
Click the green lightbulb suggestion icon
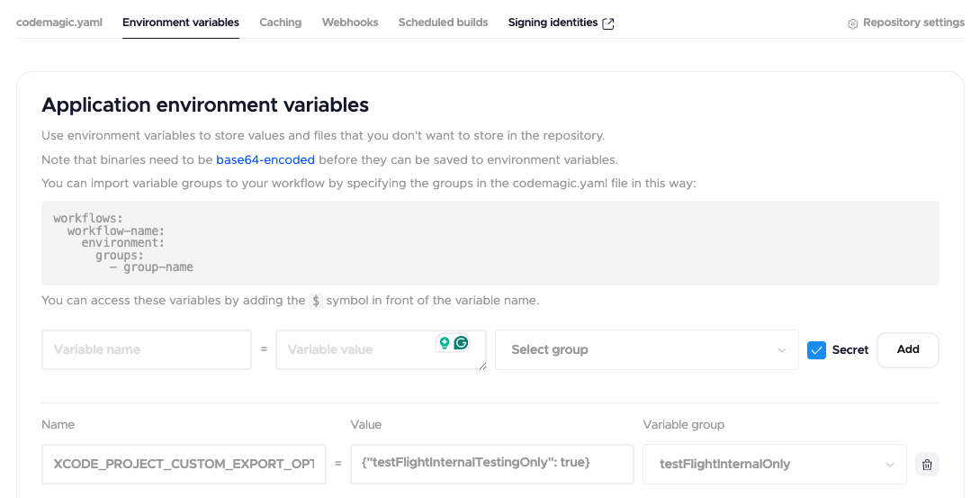click(445, 343)
